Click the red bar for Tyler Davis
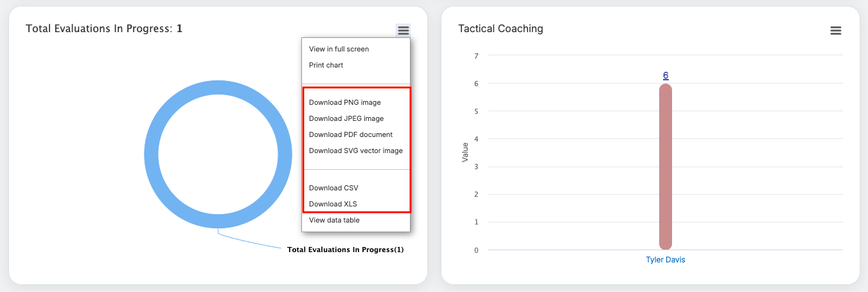This screenshot has width=868, height=292. coord(666,167)
